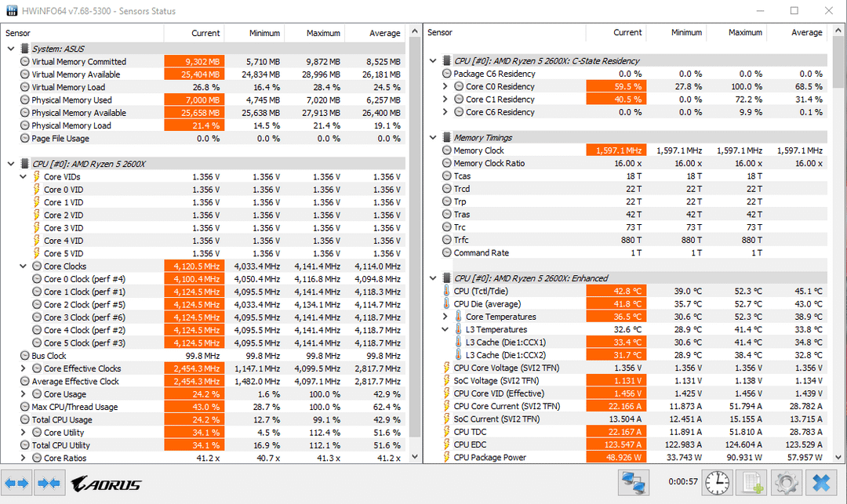Click the Memory Clock gauge icon
Viewport: 847px width, 504px height.
point(447,150)
